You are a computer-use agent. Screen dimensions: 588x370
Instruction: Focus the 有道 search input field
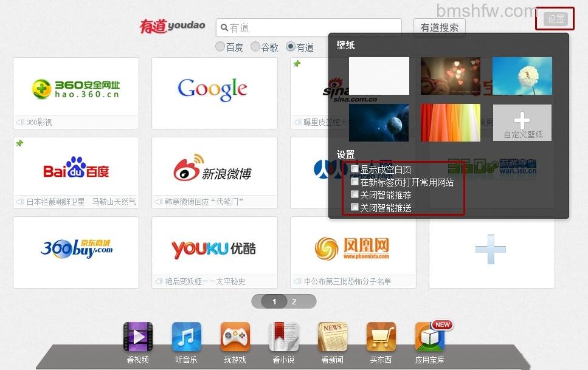click(x=309, y=28)
